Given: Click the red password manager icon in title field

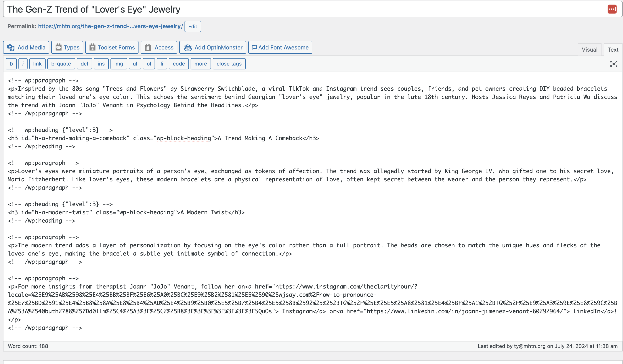Looking at the screenshot, I should [612, 9].
